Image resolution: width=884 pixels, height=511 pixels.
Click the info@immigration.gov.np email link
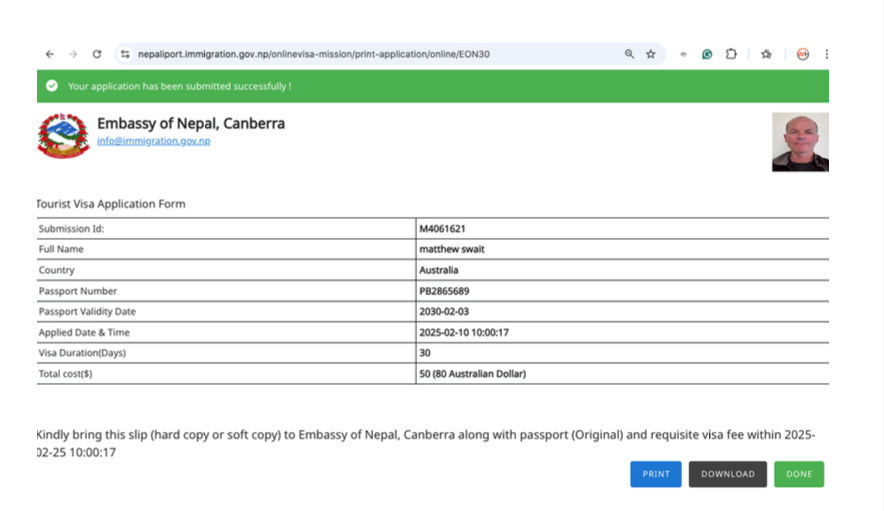coord(153,141)
